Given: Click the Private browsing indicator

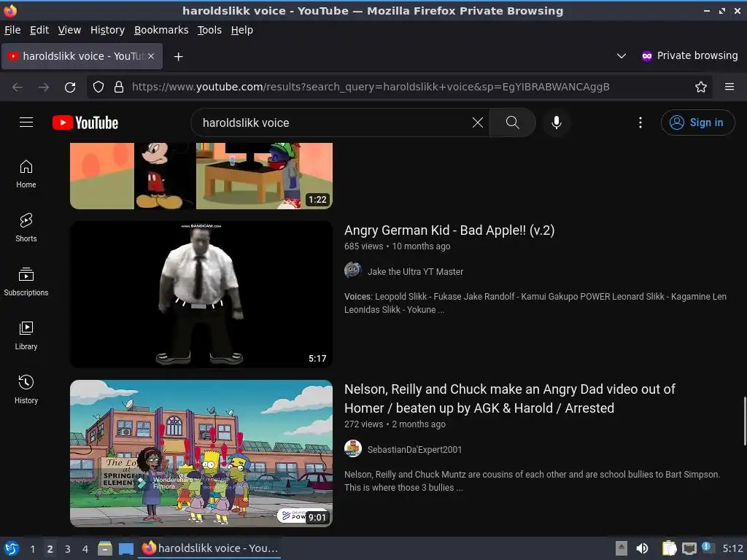Looking at the screenshot, I should (x=689, y=55).
